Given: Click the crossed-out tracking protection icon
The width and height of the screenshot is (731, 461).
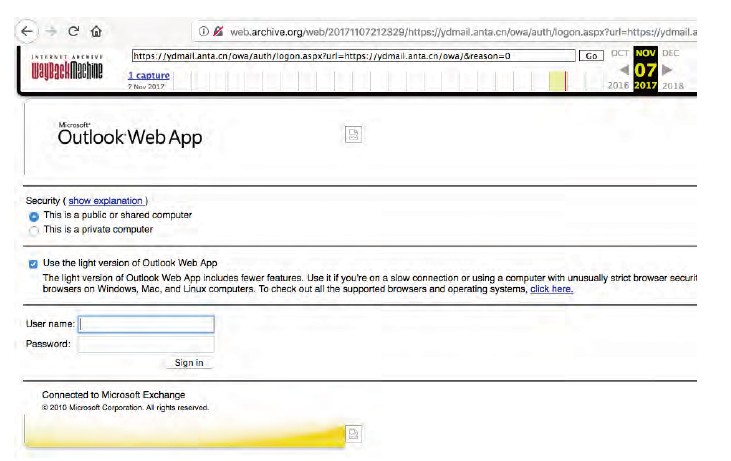Looking at the screenshot, I should [x=218, y=31].
